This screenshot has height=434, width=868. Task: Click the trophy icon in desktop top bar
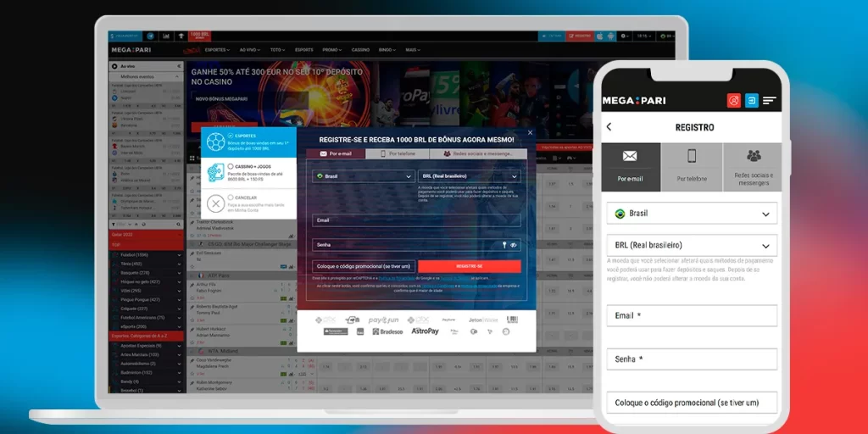pos(181,36)
